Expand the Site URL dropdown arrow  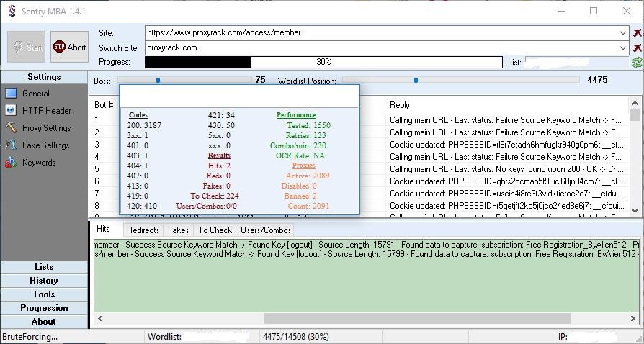(x=622, y=33)
